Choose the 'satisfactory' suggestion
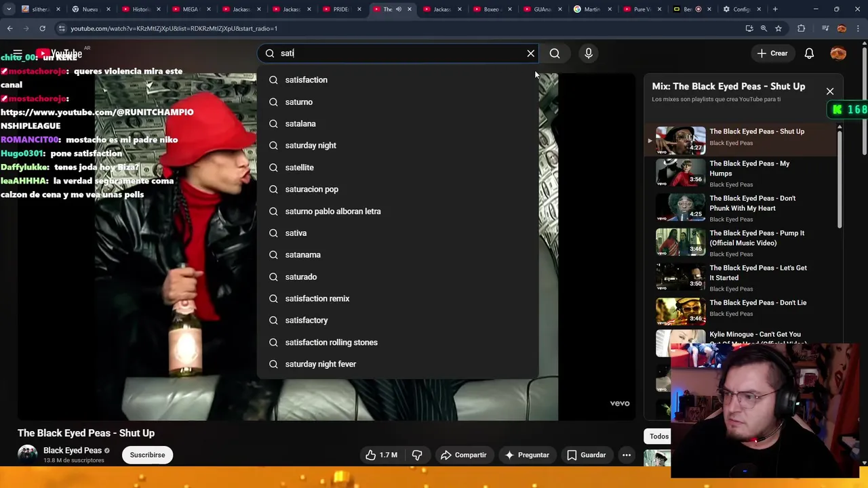 coord(397,320)
